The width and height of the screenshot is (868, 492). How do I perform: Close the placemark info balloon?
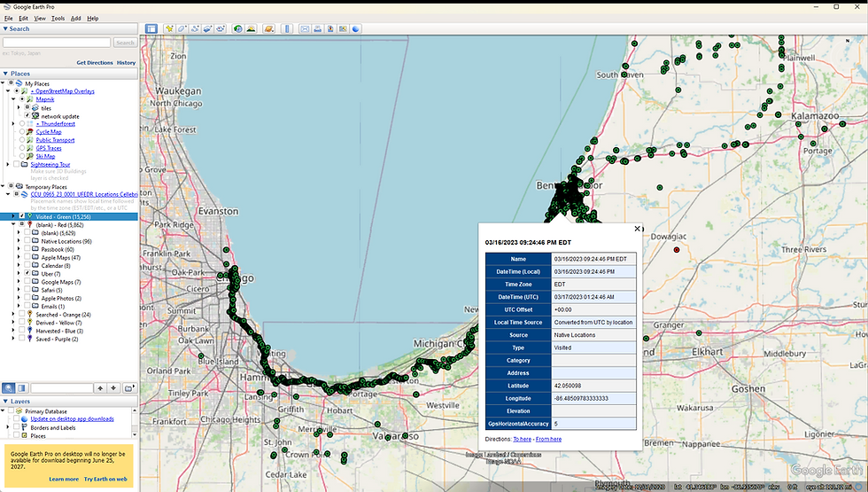pyautogui.click(x=637, y=229)
